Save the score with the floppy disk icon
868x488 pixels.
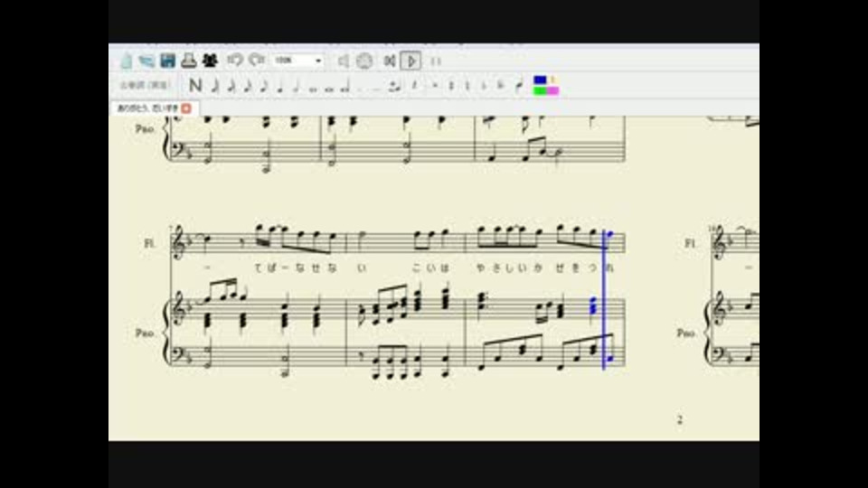(168, 61)
